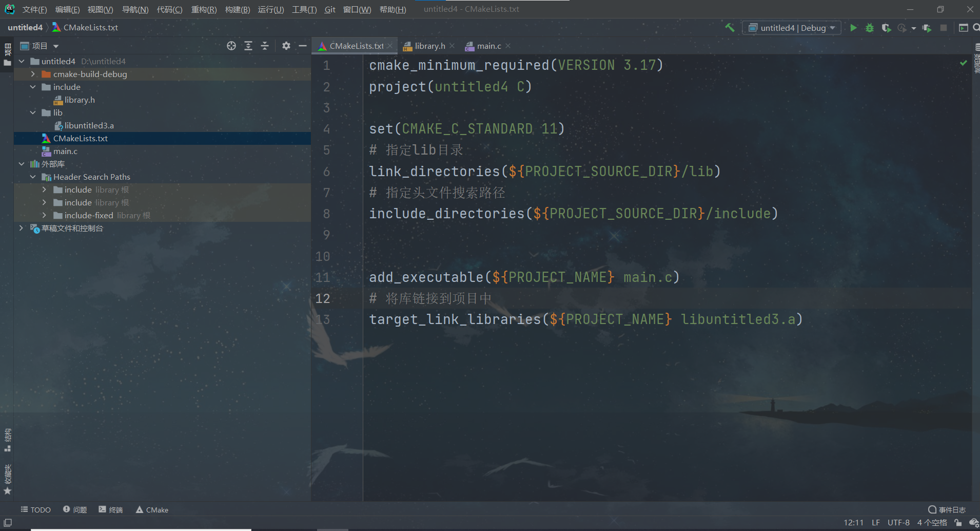
Task: Open the CMake tool window
Action: [x=151, y=509]
